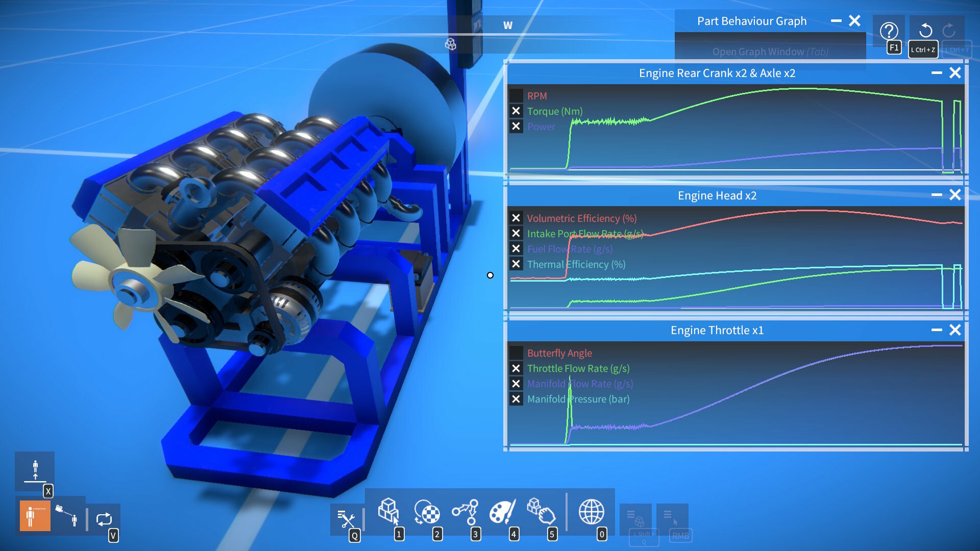Viewport: 980px width, 551px height.
Task: Click the undo arrow icon
Action: (925, 30)
